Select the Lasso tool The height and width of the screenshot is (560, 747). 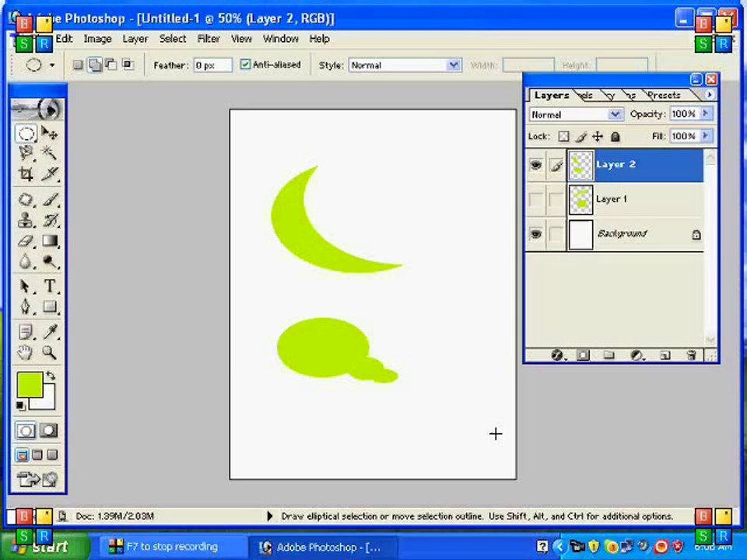coord(26,153)
